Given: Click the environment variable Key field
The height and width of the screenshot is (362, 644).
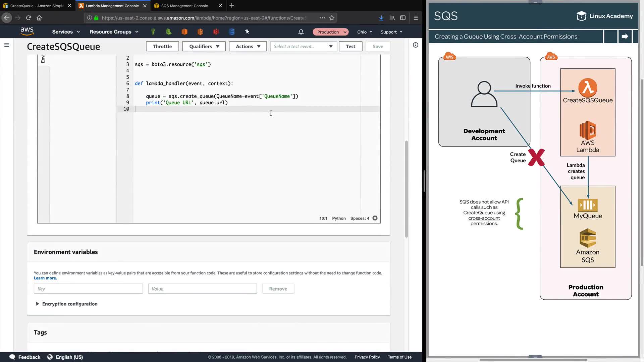Looking at the screenshot, I should 88,289.
